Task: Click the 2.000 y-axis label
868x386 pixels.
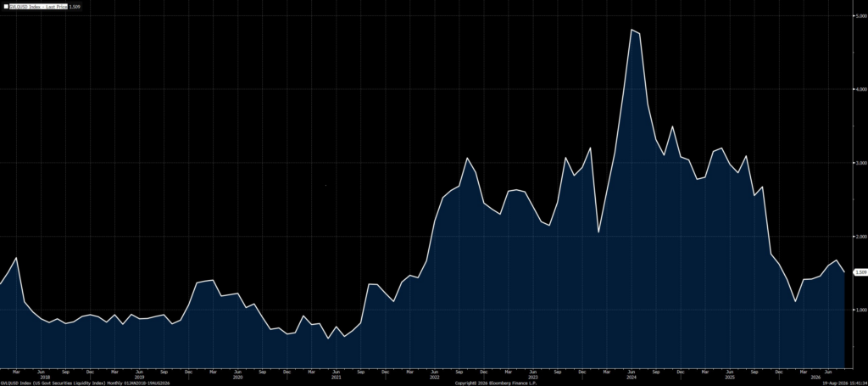Action: click(x=861, y=237)
